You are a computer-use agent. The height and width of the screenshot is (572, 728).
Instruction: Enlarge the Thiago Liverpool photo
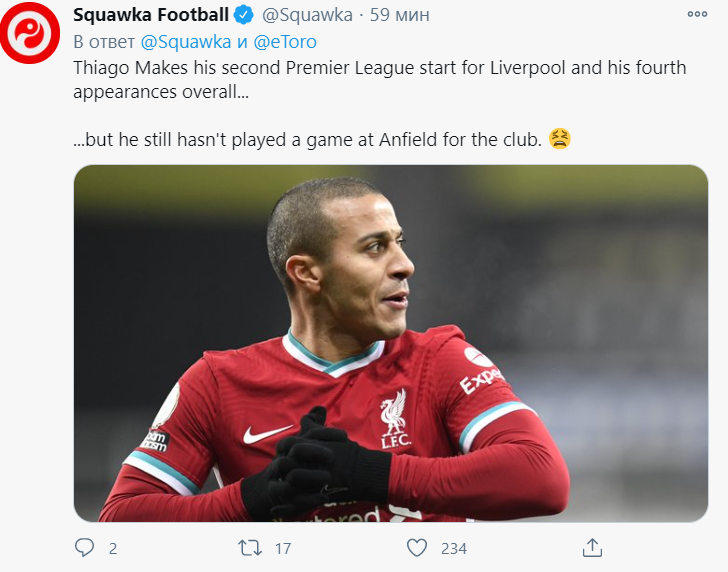tap(390, 343)
